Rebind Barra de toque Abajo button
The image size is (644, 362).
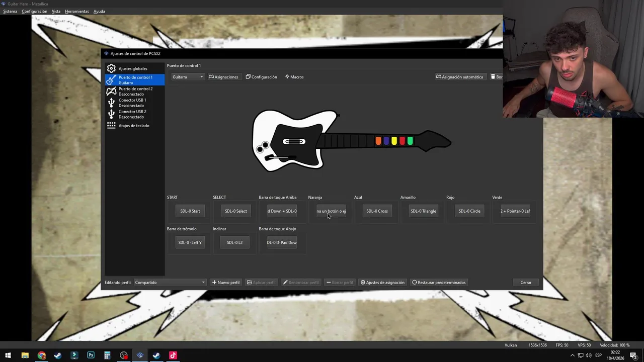point(282,243)
